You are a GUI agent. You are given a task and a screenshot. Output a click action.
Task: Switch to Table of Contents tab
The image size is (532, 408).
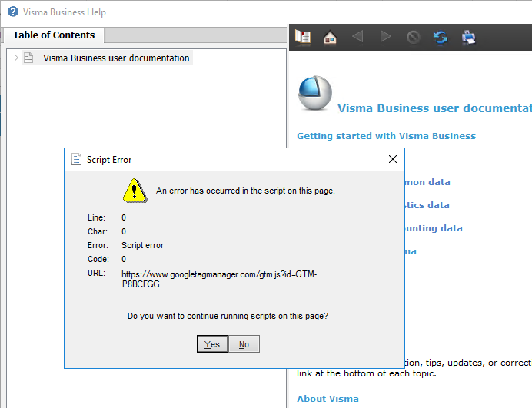click(x=54, y=35)
